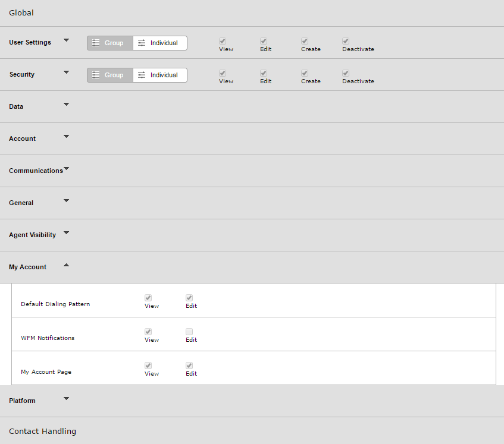
Task: Expand the Security section arrow
Action: [x=66, y=73]
